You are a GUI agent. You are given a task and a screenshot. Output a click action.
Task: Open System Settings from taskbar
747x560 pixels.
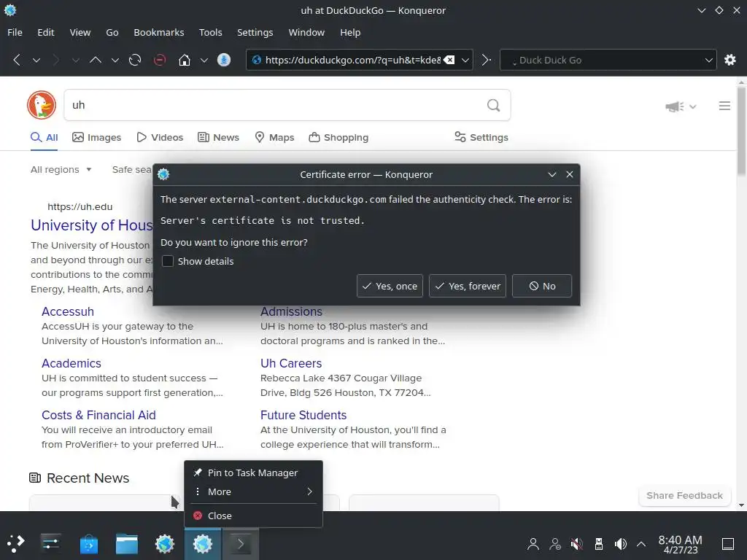(x=50, y=543)
